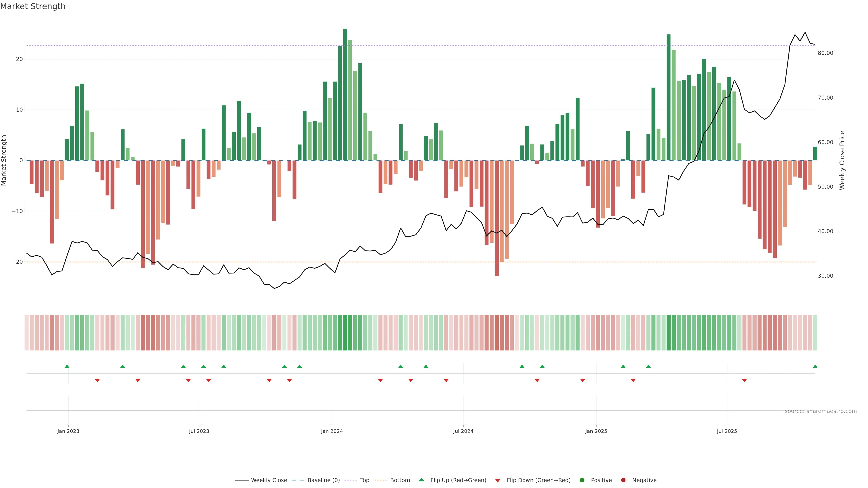Viewport: 868px width, 488px height.
Task: Click the Weekly Close Price axis title
Action: click(842, 160)
